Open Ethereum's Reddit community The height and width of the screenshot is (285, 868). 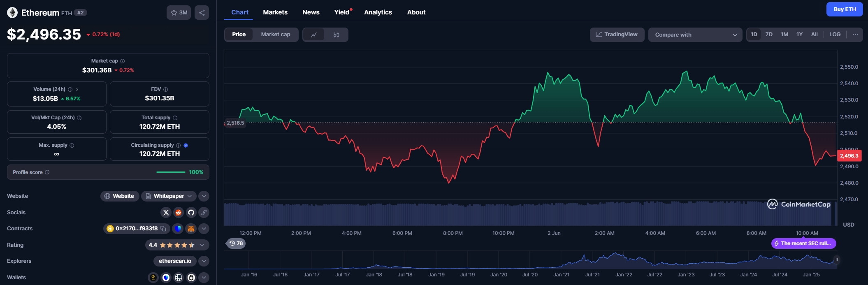(178, 213)
